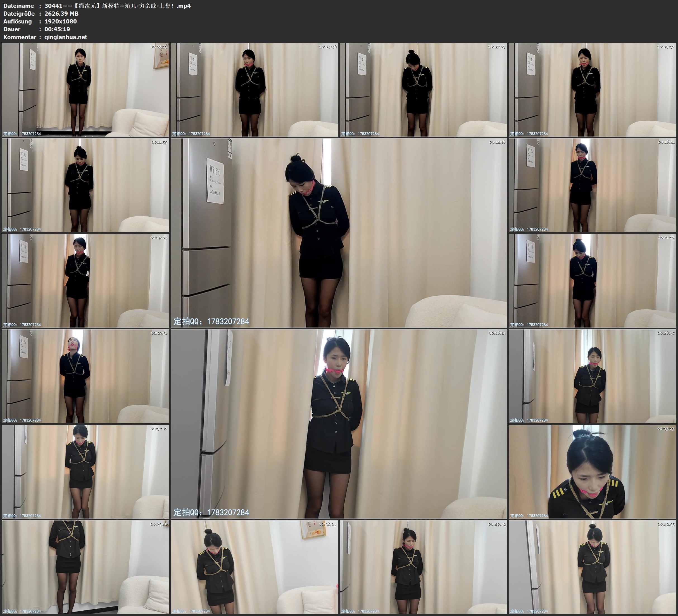Select the thumbnail marked 00:07:09
The height and width of the screenshot is (616, 678).
pyautogui.click(x=424, y=89)
